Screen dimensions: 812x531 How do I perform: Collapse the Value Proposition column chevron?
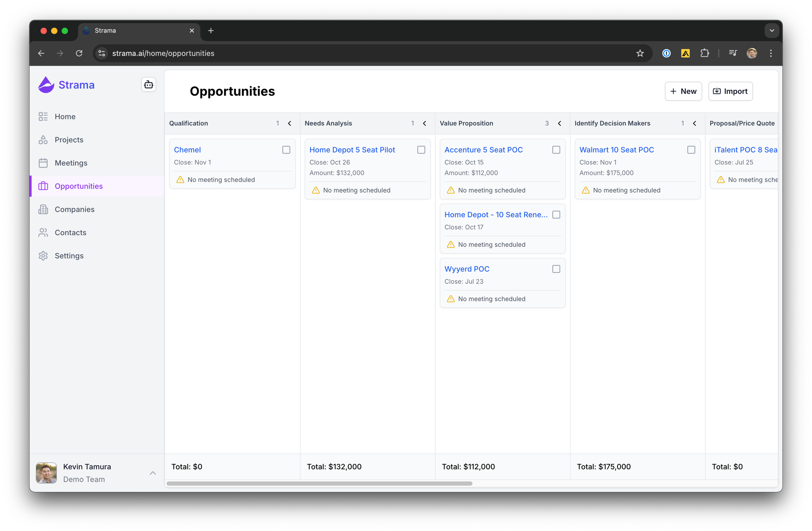tap(559, 123)
